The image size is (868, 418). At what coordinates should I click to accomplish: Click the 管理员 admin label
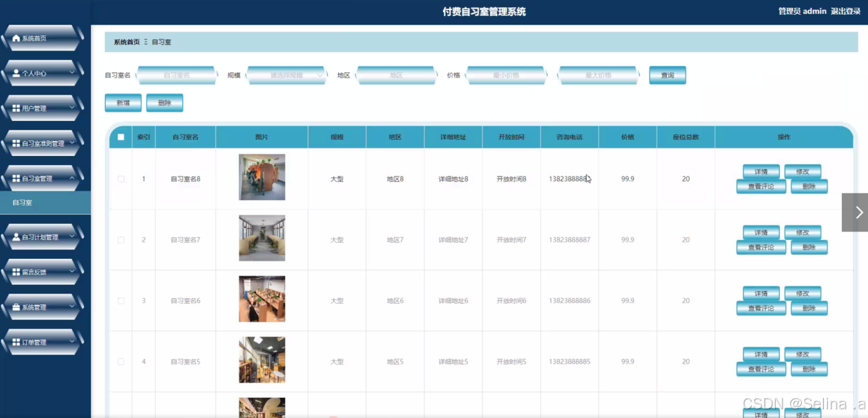click(802, 11)
